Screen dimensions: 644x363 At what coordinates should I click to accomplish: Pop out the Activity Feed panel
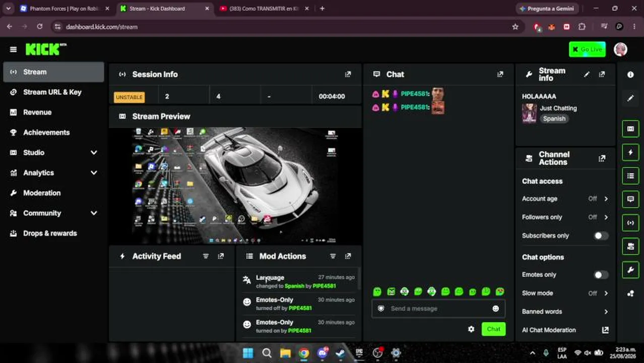tap(221, 256)
